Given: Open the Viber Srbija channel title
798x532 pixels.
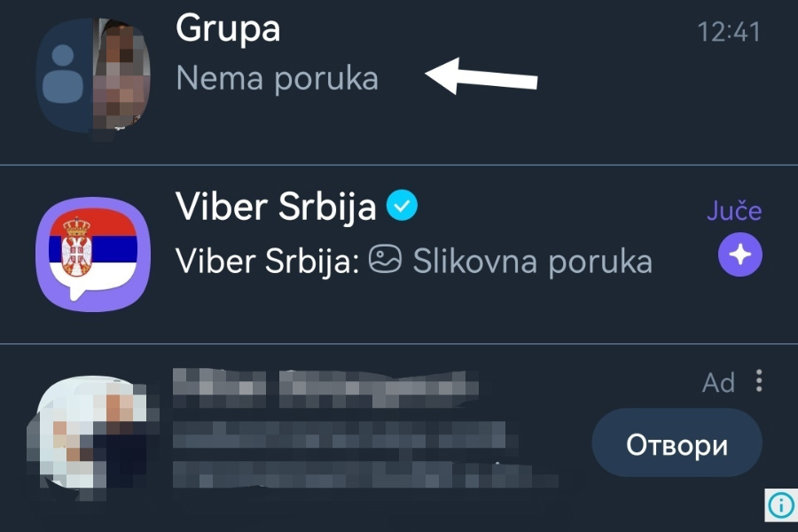Looking at the screenshot, I should tap(276, 207).
